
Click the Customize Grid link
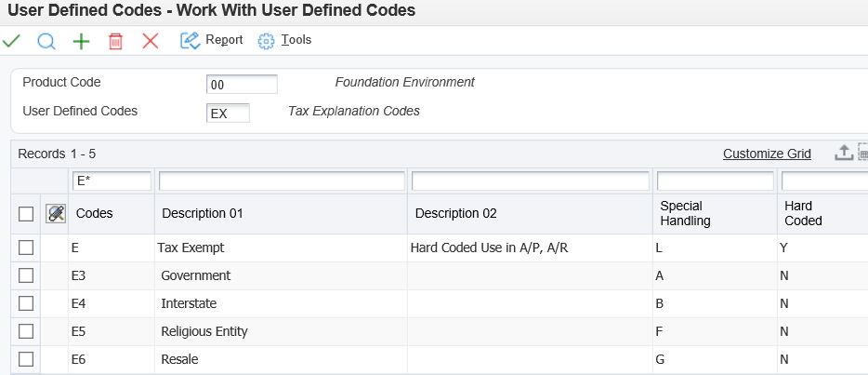point(767,154)
